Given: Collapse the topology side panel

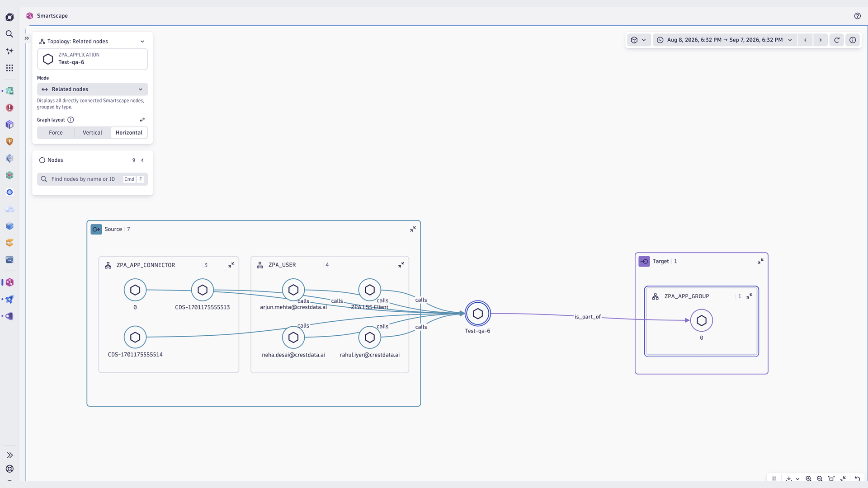Looking at the screenshot, I should coord(27,38).
